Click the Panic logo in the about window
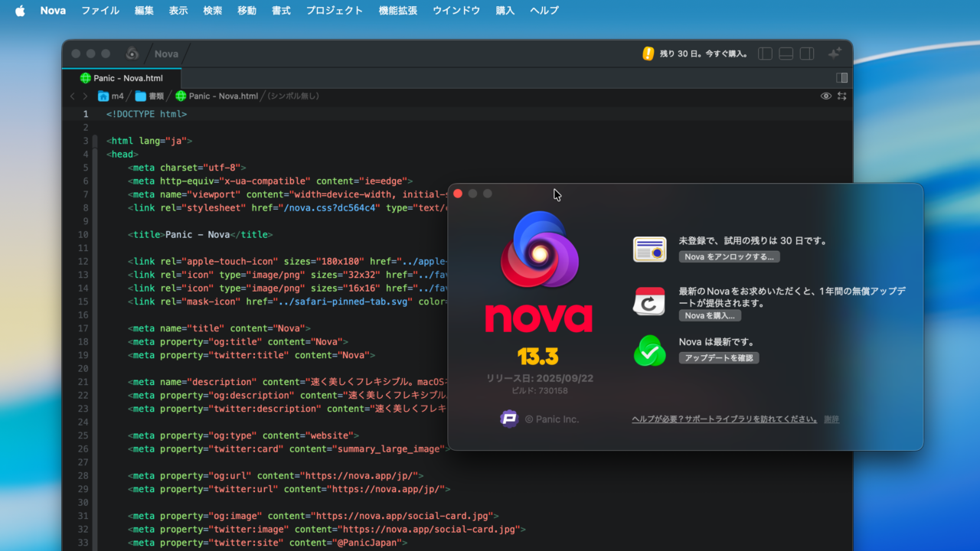The height and width of the screenshot is (551, 980). 509,419
